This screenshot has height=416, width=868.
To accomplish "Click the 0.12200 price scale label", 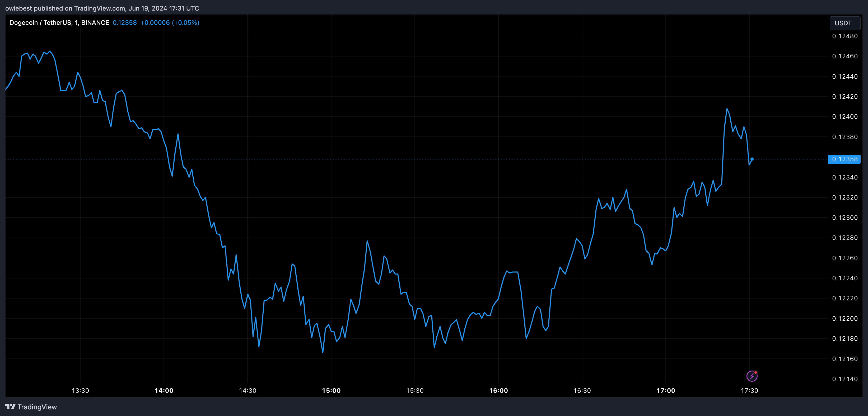I will click(845, 318).
